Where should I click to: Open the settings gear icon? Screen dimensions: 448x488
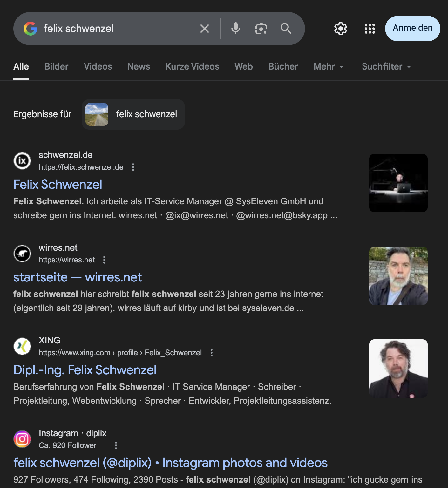pos(340,29)
